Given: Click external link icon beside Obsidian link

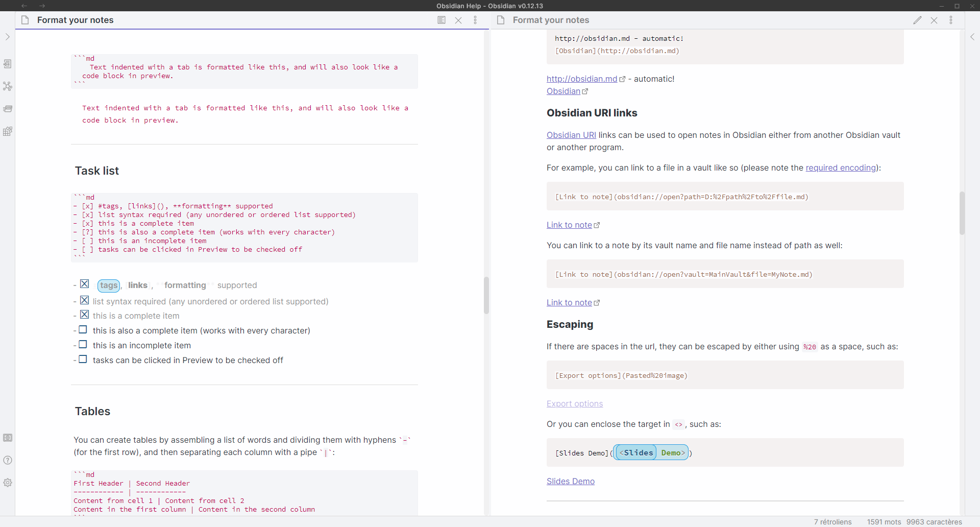Looking at the screenshot, I should coord(585,91).
